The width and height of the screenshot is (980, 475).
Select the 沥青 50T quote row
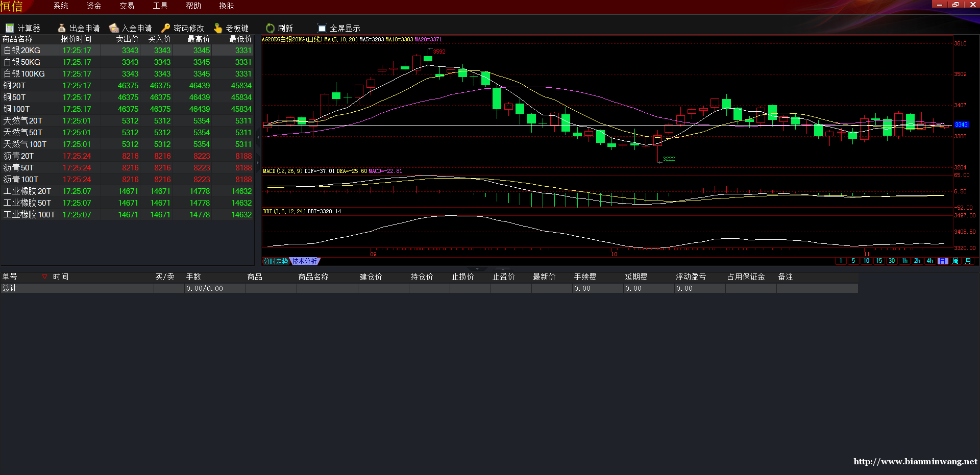[127, 167]
